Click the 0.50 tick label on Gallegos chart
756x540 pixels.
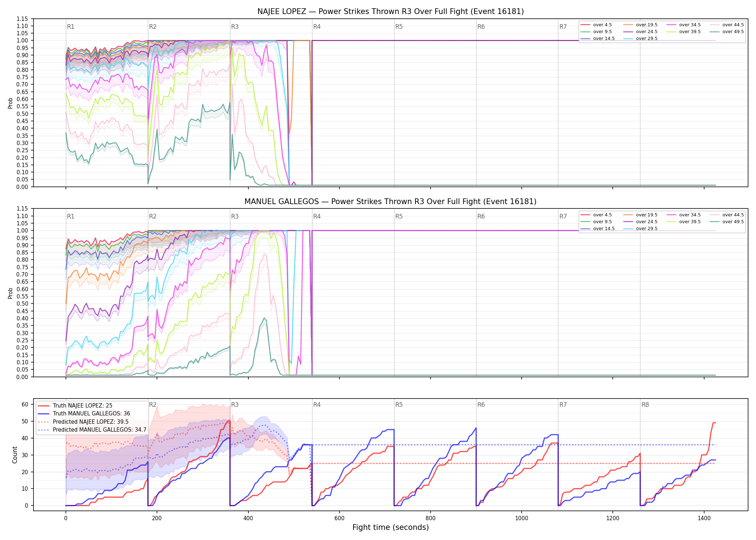pos(22,303)
